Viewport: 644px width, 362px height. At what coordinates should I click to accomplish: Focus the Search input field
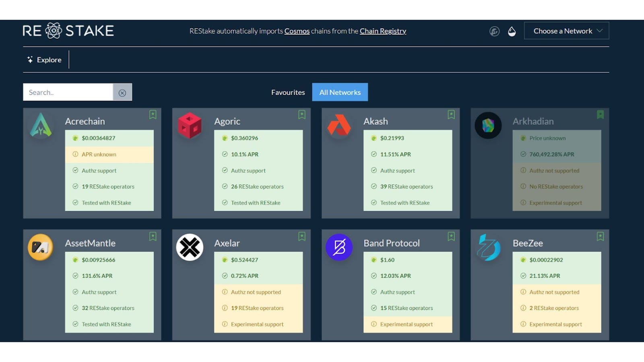tap(68, 93)
